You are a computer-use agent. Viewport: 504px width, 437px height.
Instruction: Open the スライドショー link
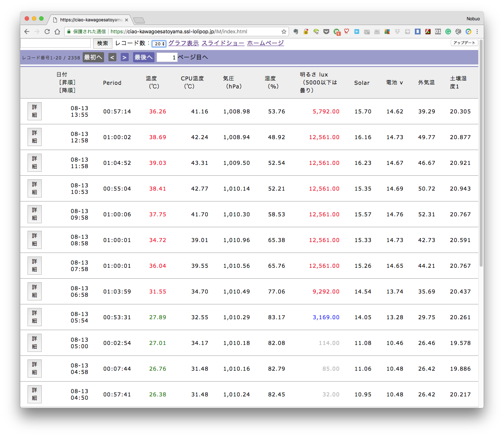coord(223,43)
